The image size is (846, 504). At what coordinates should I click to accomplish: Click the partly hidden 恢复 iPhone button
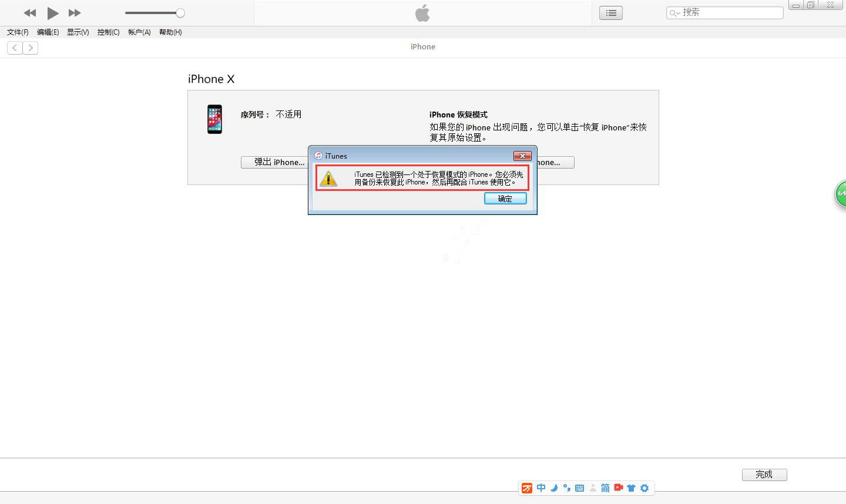pos(555,162)
